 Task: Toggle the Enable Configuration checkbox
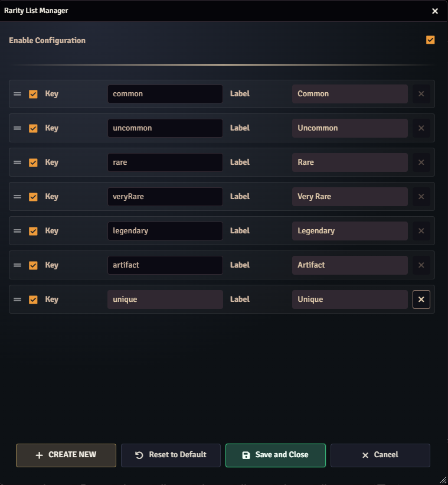pos(430,40)
